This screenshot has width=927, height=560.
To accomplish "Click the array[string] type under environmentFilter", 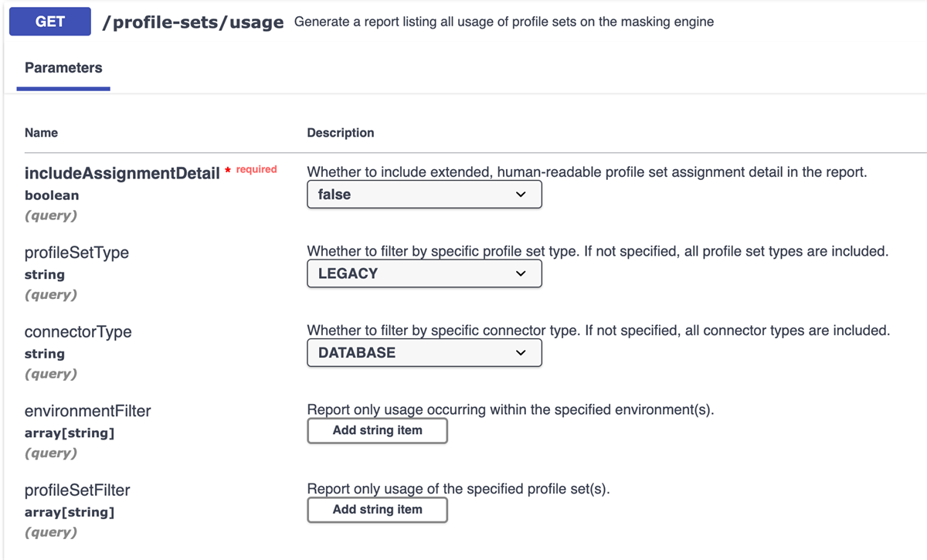I will click(x=70, y=433).
